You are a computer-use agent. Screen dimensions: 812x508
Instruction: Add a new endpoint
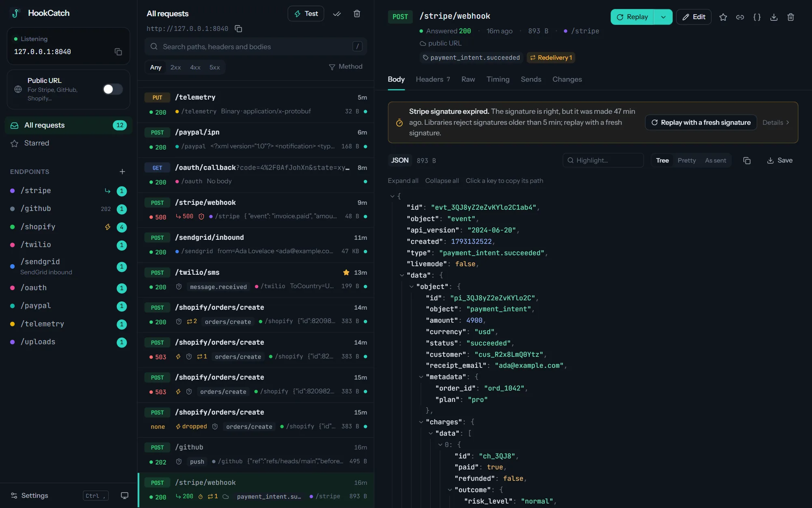(x=122, y=172)
